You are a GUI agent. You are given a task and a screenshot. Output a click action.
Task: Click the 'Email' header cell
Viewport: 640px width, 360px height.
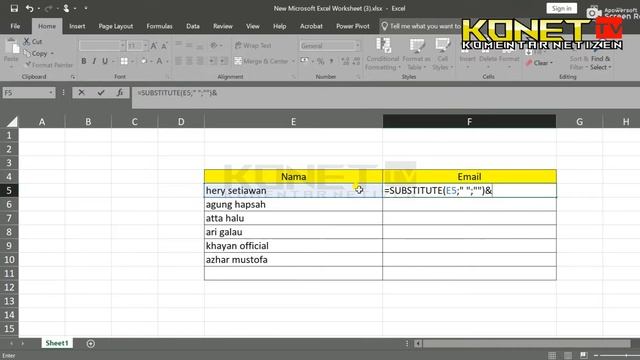pos(469,177)
